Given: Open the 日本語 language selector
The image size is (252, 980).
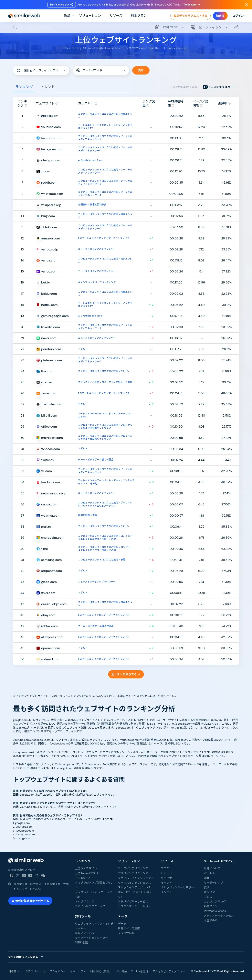Looking at the screenshot, I should click(x=14, y=971).
